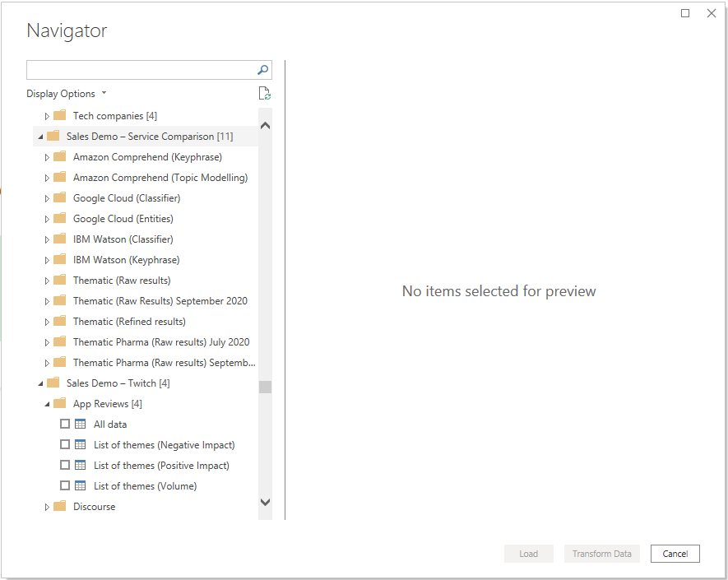
Task: Select 'List of themes (Volume)' label
Action: click(x=146, y=485)
